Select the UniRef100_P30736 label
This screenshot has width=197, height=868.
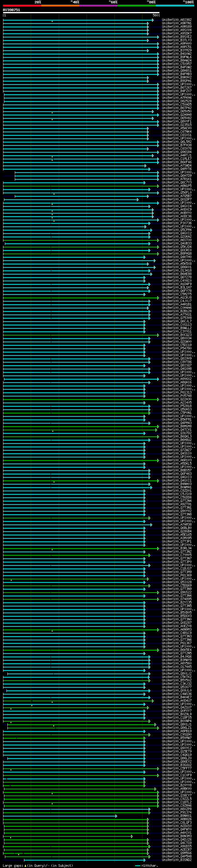177,223
